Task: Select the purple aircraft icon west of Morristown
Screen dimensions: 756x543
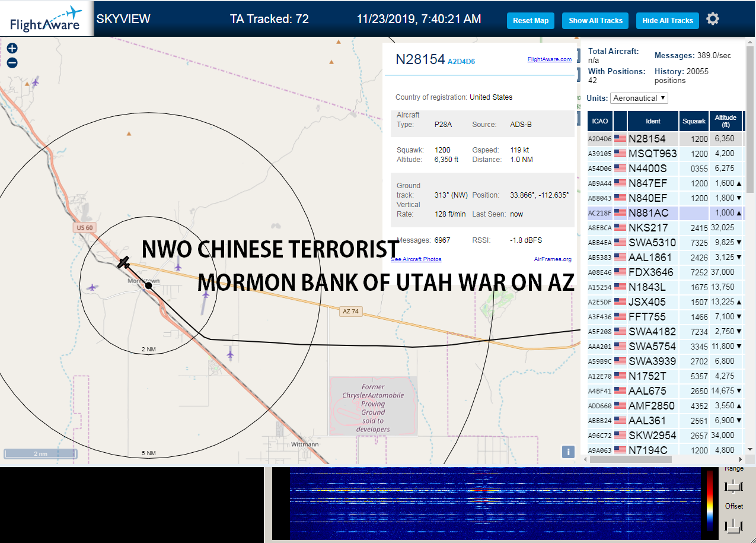Action: click(91, 287)
